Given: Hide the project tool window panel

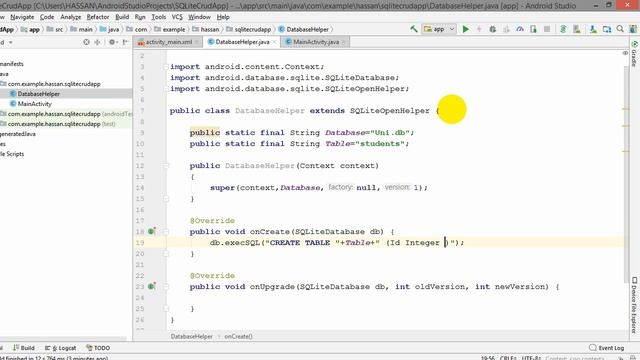Looking at the screenshot, I should pyautogui.click(x=125, y=42).
